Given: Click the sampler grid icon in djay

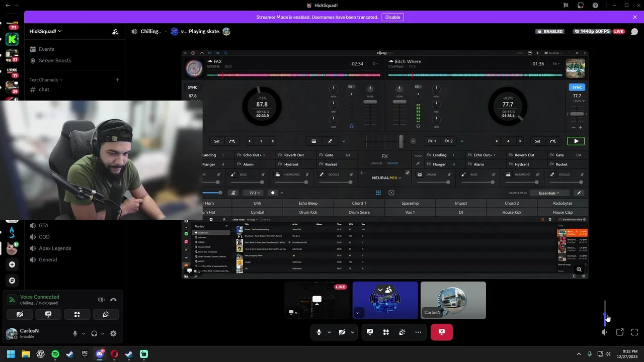Looking at the screenshot, I should pyautogui.click(x=378, y=193).
